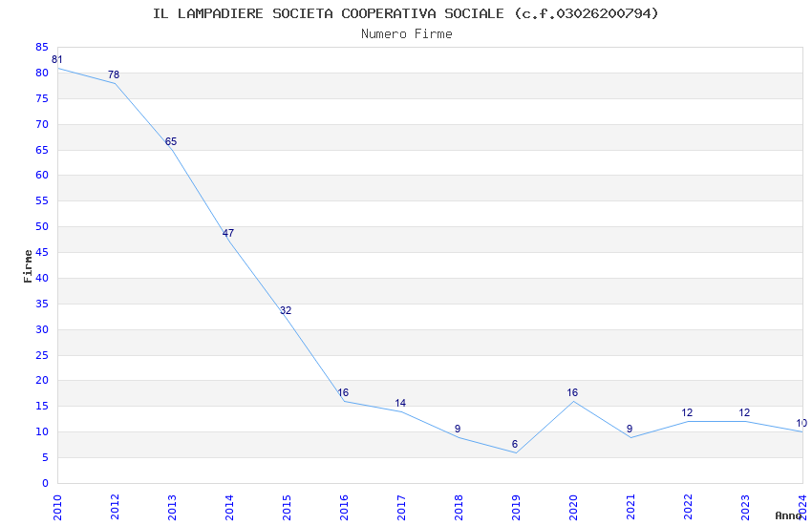Select y-axis tick value 5

45,457
